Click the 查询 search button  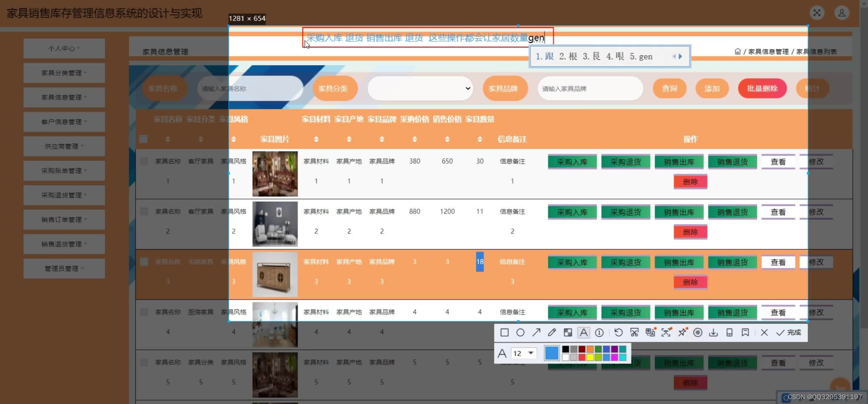(x=670, y=88)
